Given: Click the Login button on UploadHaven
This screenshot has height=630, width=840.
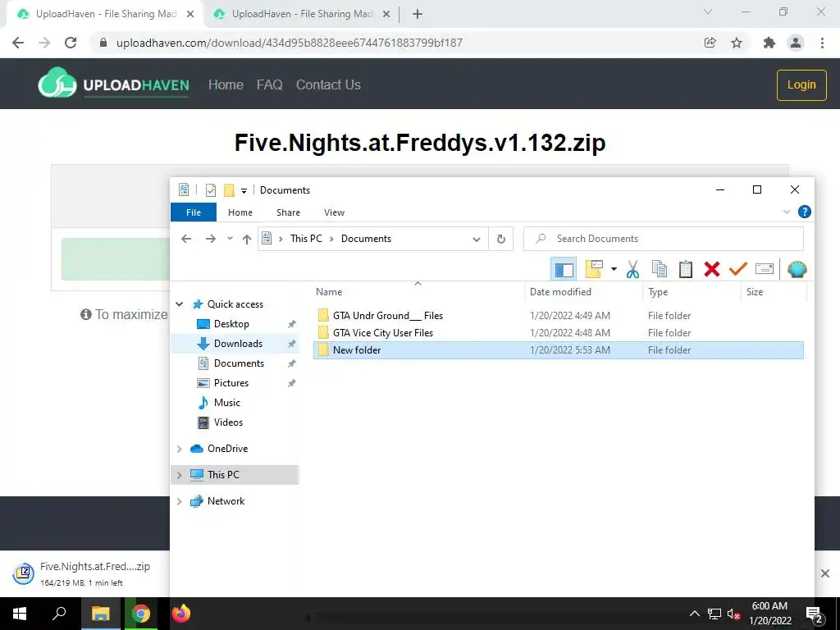Looking at the screenshot, I should click(801, 84).
